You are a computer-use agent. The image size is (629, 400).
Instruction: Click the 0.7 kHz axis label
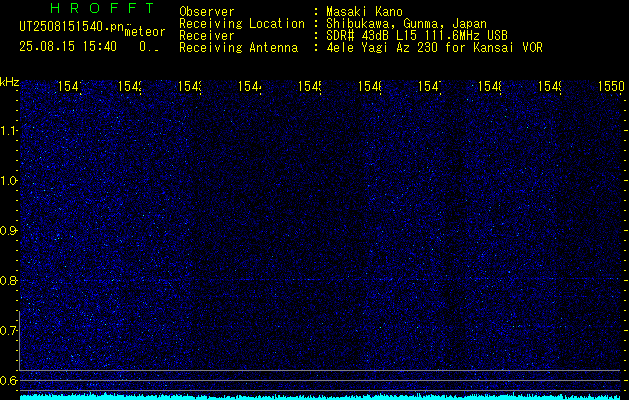[9, 331]
